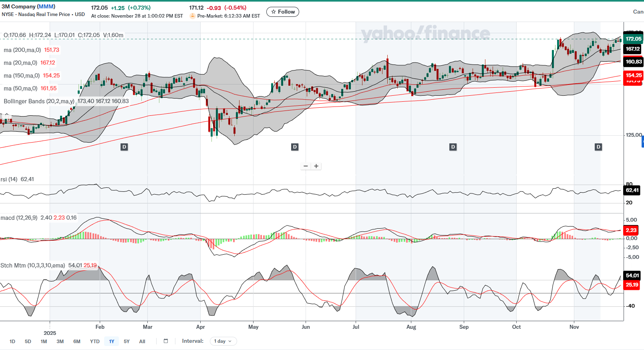Open the calendar date range picker

[x=166, y=341]
